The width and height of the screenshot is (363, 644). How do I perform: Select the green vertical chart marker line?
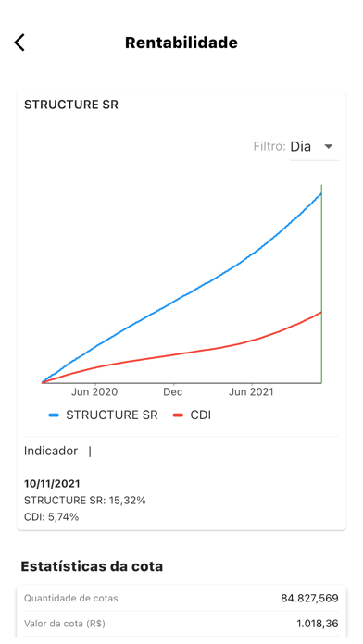[x=321, y=283]
